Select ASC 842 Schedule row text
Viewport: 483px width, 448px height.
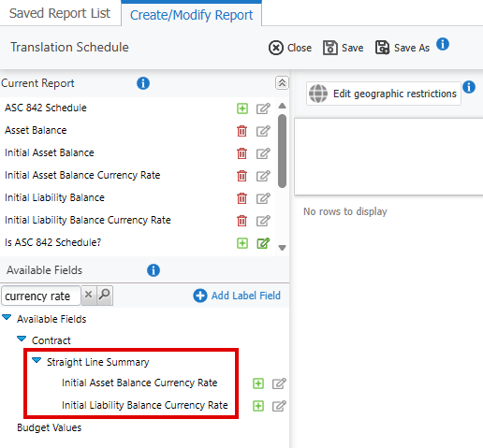point(46,108)
